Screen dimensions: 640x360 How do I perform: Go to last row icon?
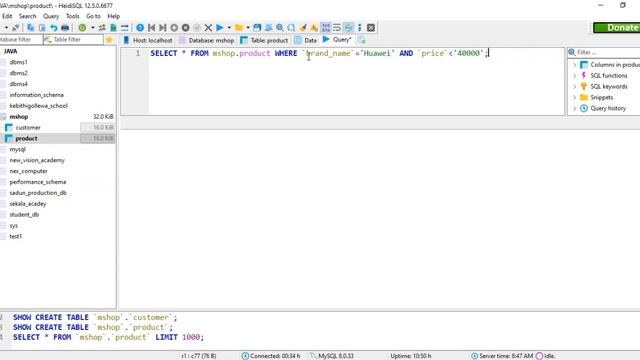point(162,28)
